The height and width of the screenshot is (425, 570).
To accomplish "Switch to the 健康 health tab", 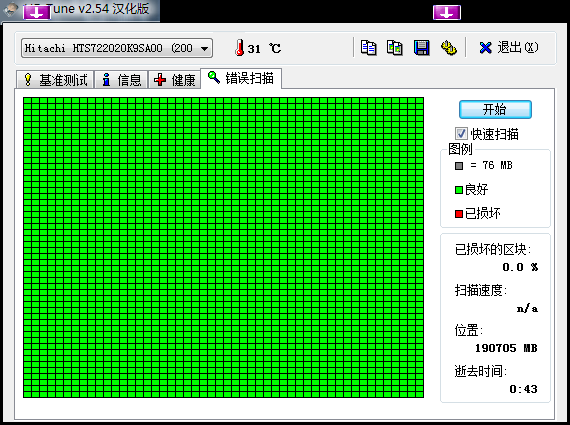I will [x=174, y=80].
